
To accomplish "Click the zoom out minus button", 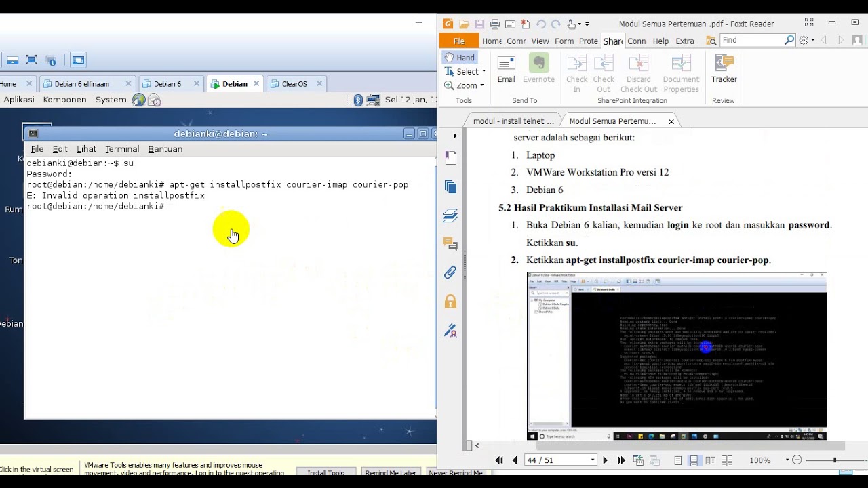I will (x=797, y=460).
